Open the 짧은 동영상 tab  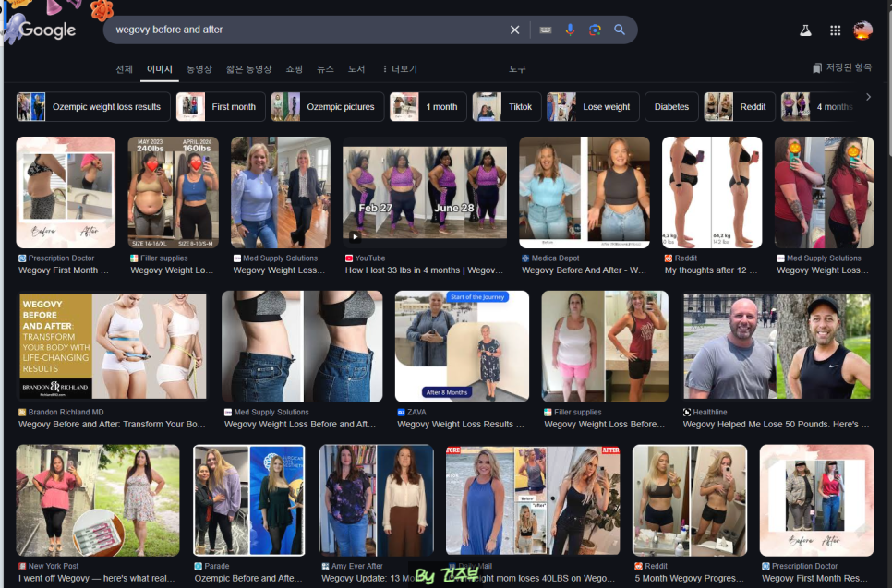click(x=248, y=69)
